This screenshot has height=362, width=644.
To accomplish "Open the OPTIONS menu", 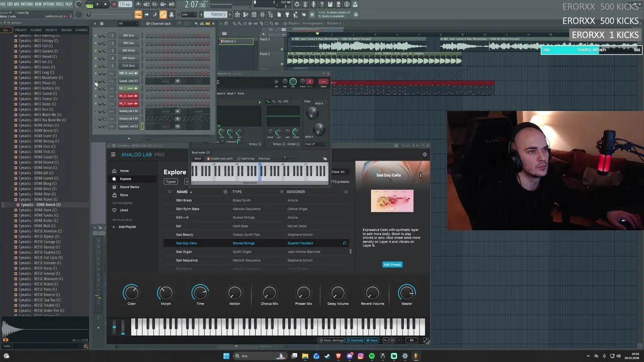I will coord(48,4).
